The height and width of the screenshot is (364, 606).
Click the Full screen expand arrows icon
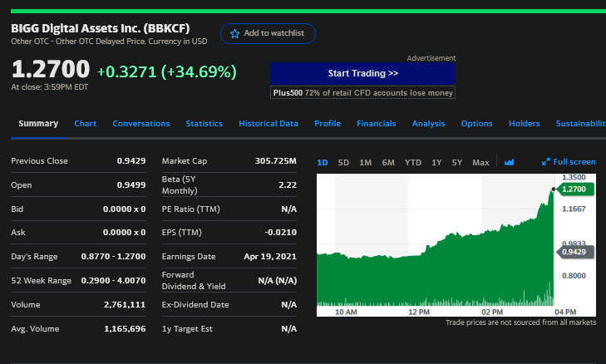coord(545,162)
